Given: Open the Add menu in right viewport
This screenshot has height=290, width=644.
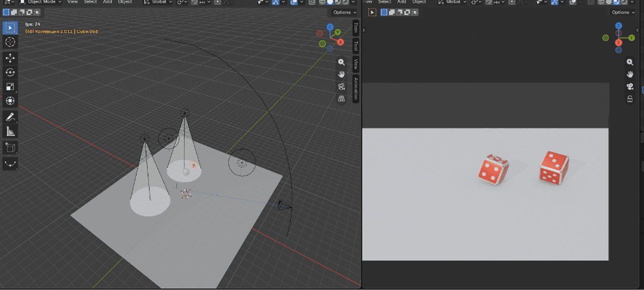Looking at the screenshot, I should pos(402,2).
